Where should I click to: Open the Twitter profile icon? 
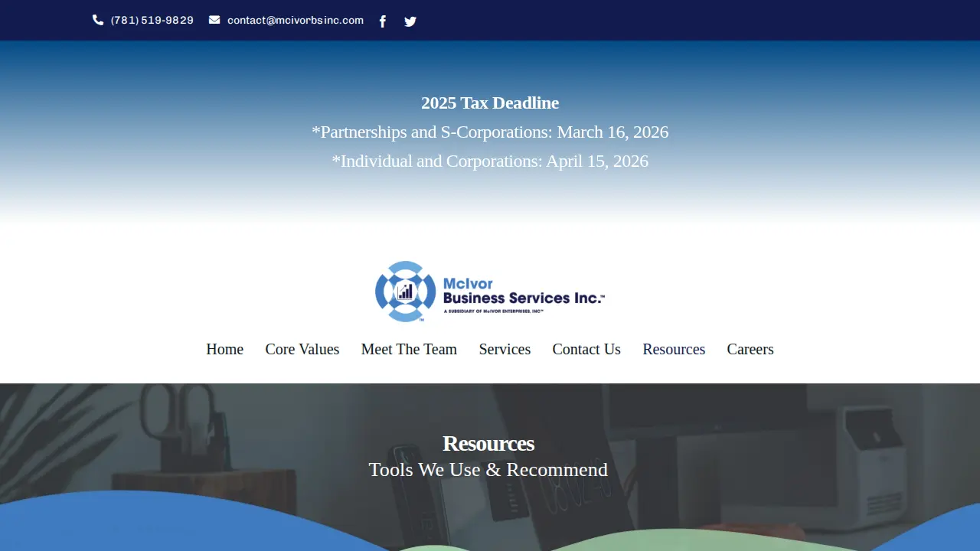coord(410,21)
